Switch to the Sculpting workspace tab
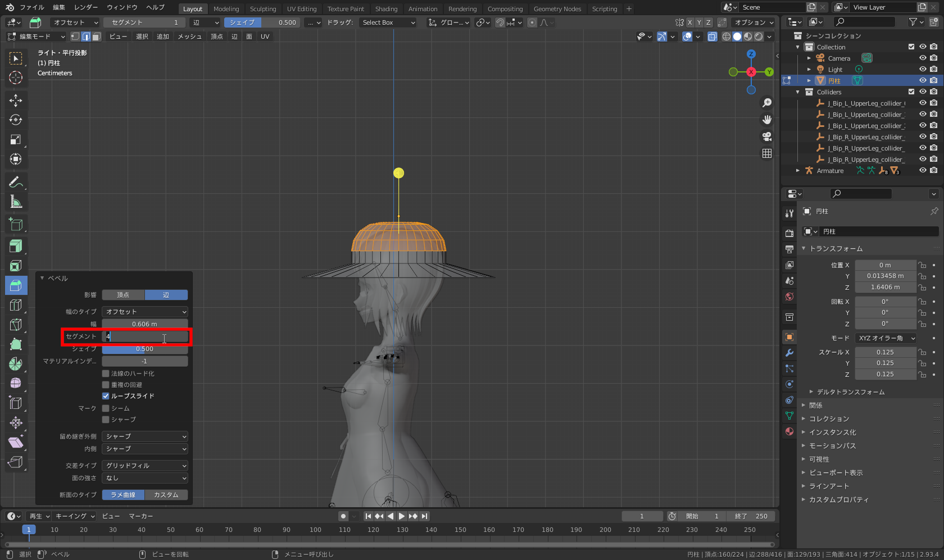The width and height of the screenshot is (944, 560). coord(263,9)
